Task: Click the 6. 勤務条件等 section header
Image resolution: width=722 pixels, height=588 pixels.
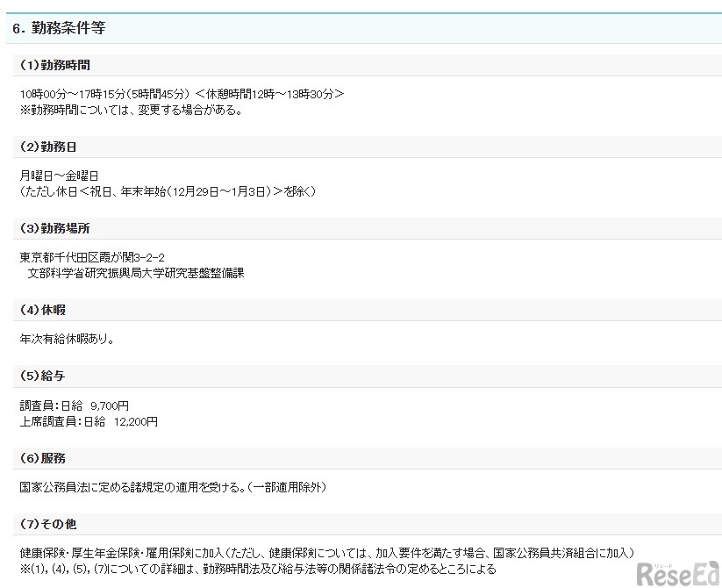Action: (61, 28)
